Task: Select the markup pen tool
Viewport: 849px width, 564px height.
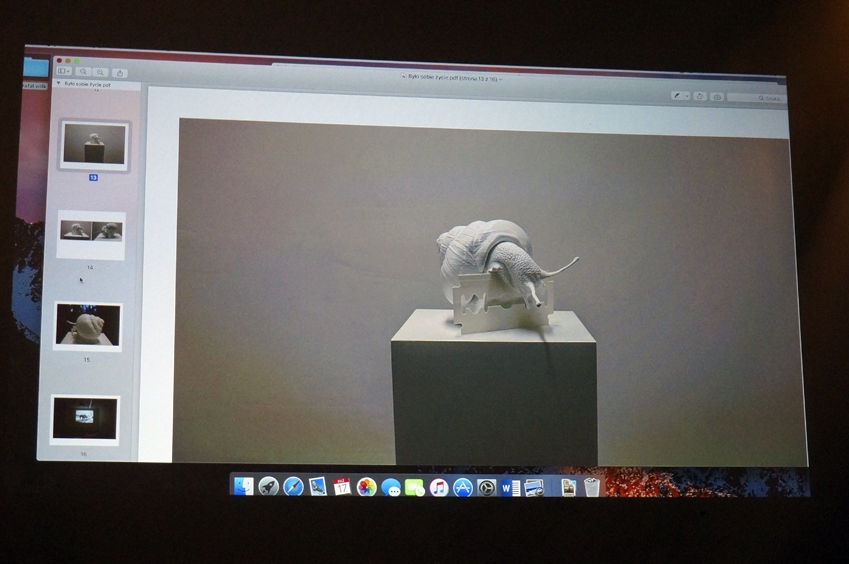Action: coord(677,96)
